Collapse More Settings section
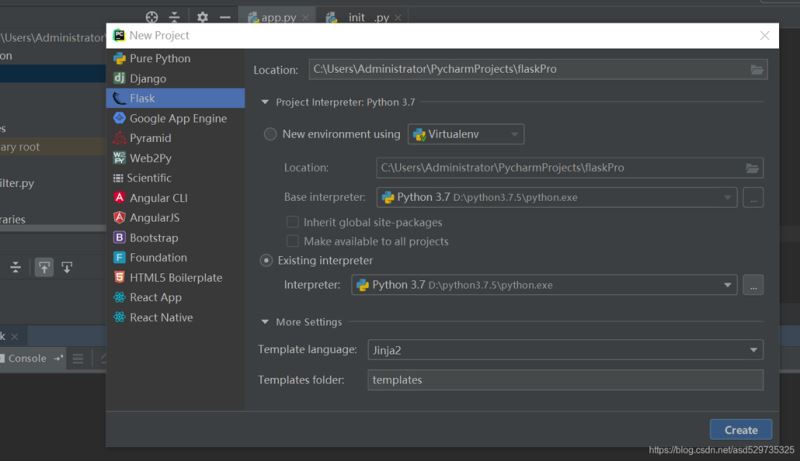The width and height of the screenshot is (800, 461). pyautogui.click(x=265, y=322)
